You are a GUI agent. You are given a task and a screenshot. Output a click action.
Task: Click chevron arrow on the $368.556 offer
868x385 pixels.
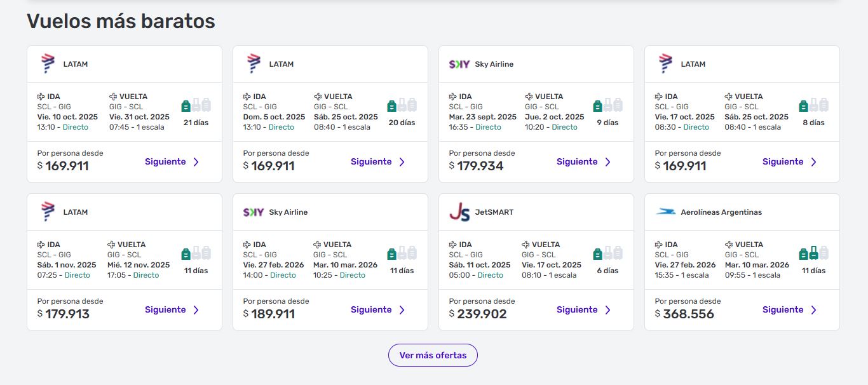813,310
